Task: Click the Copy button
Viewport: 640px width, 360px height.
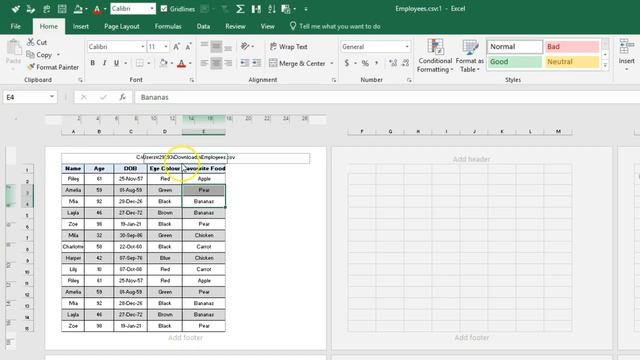Action: [x=39, y=54]
